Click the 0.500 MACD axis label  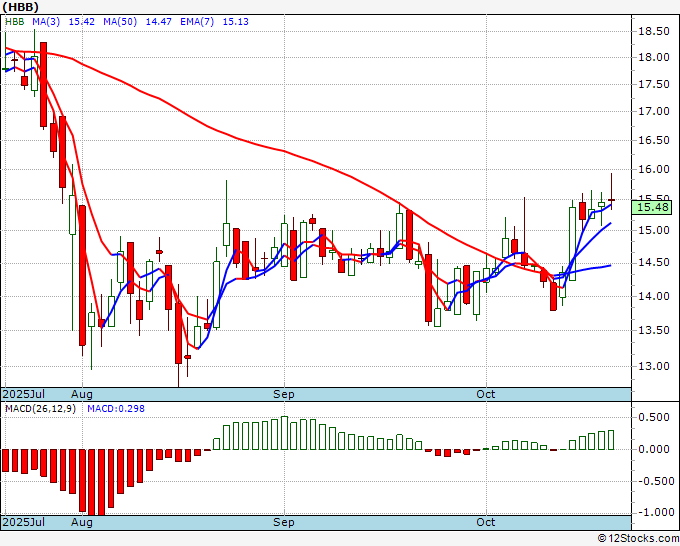[x=654, y=417]
